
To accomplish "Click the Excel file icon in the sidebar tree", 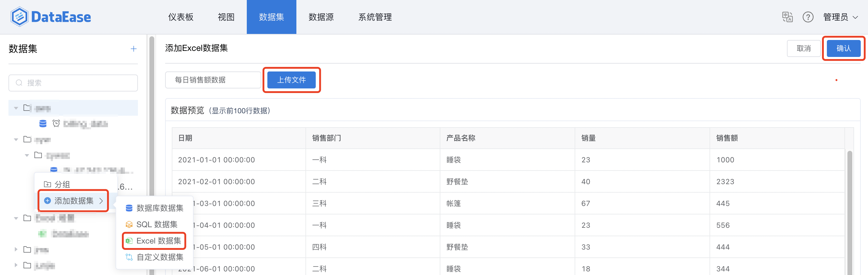I will (42, 234).
